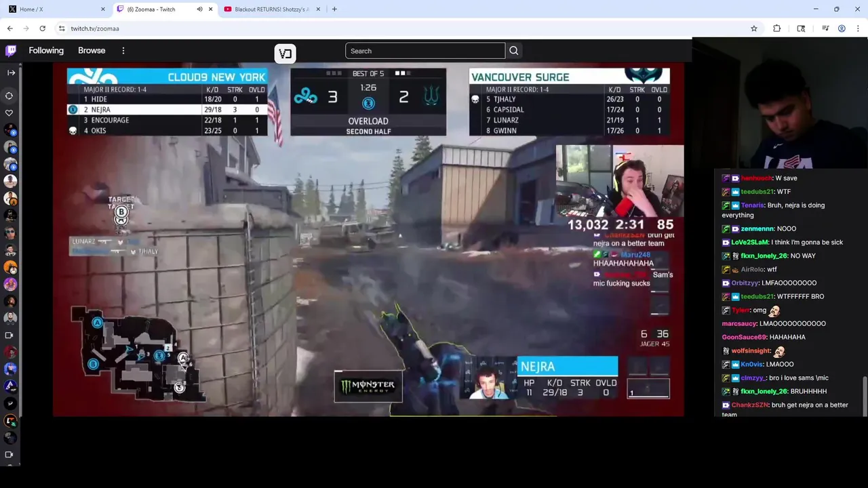
Task: Click the badge before Orbitzyy's username
Action: [726, 283]
